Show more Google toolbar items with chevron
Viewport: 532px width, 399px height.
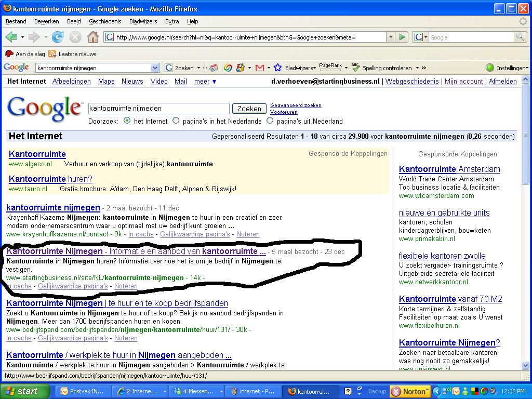424,68
